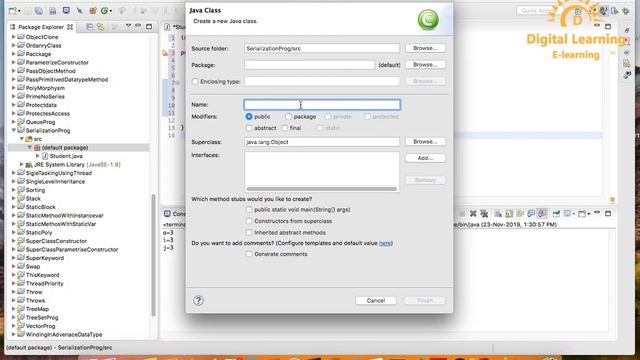The width and height of the screenshot is (640, 360).
Task: Click the Name input field
Action: pos(322,105)
